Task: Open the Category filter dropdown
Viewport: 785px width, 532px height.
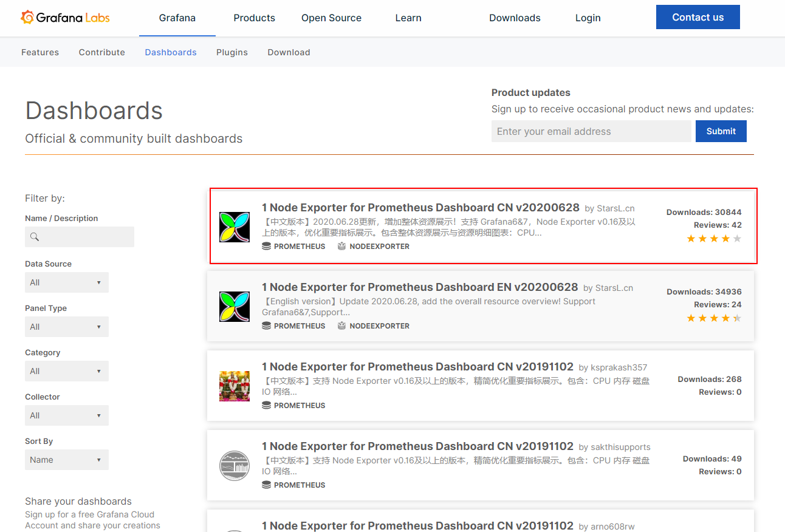Action: [67, 371]
